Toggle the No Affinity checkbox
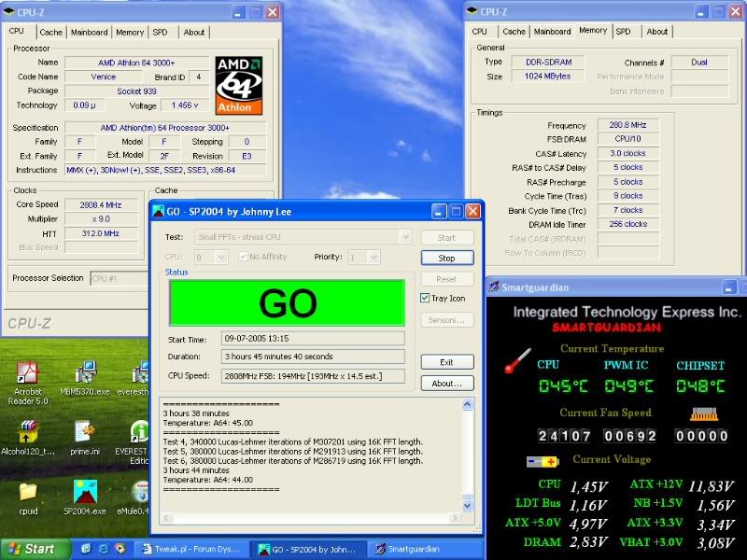 [243, 257]
